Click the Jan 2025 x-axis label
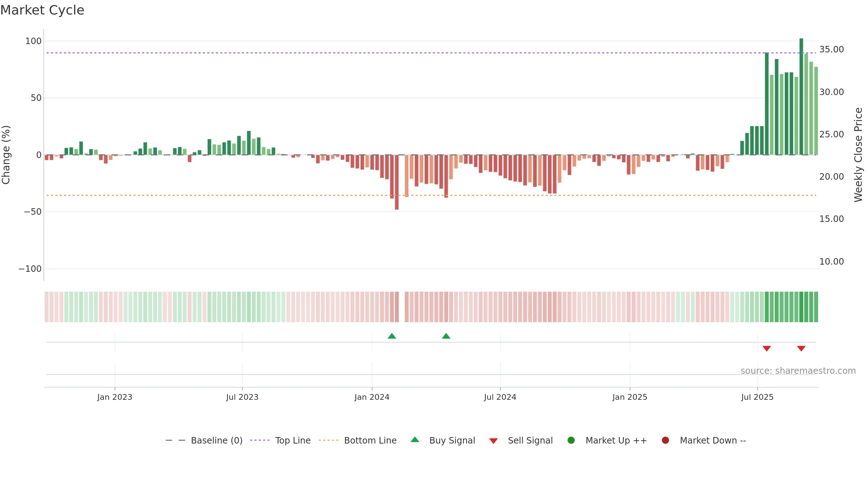Screen dimensions: 868x488 [x=630, y=397]
